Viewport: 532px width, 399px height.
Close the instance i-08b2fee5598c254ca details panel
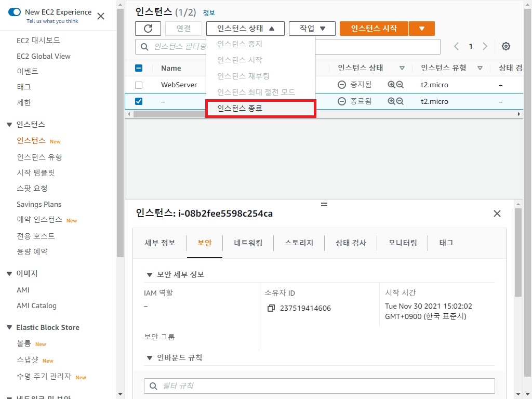click(497, 214)
